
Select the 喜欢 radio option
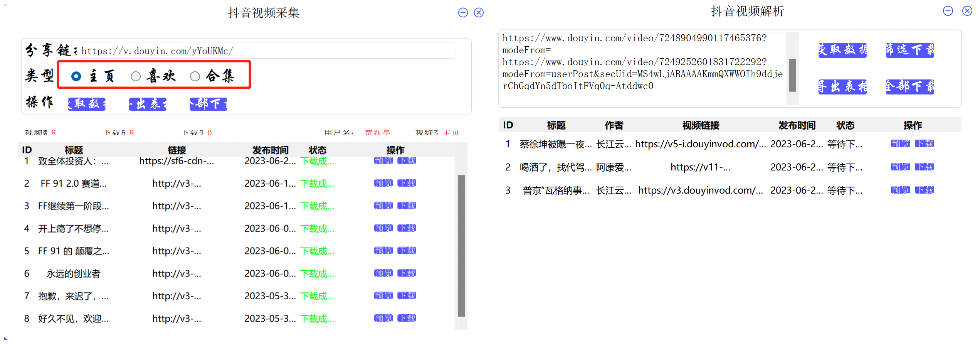coord(136,76)
